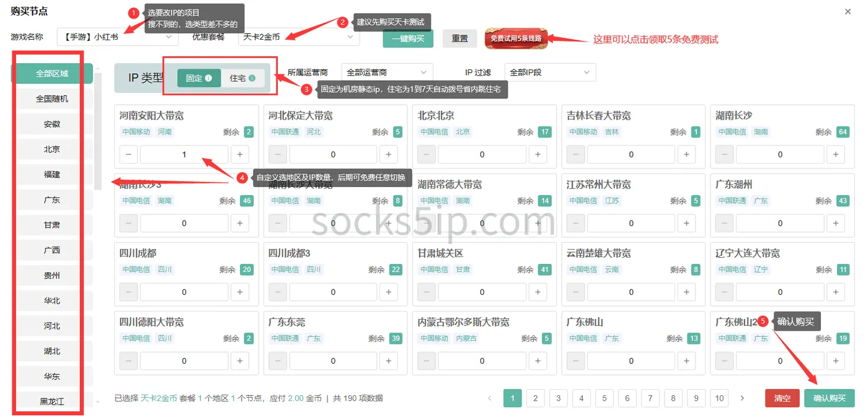Select 全国随机 region option
868x420 pixels.
pyautogui.click(x=52, y=98)
